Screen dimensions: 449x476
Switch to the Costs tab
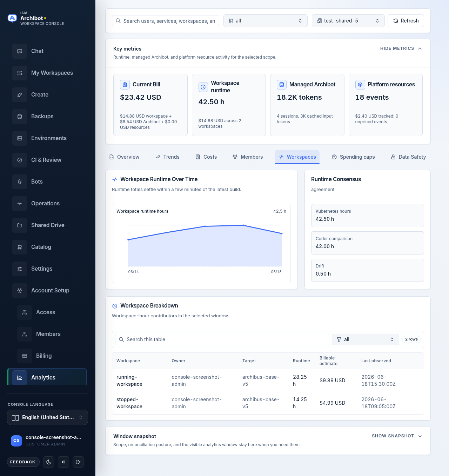206,157
